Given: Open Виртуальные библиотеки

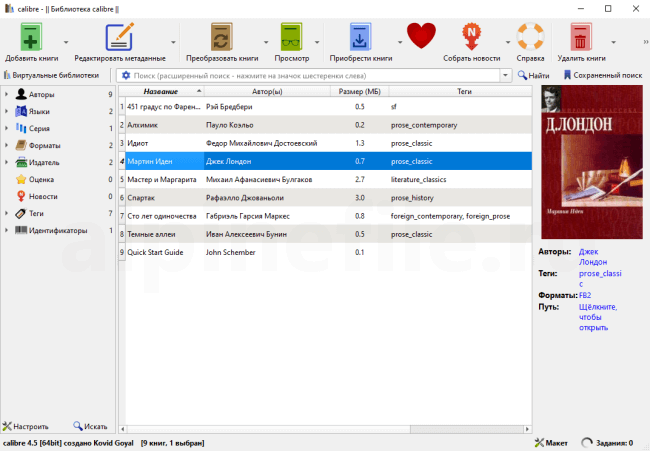Looking at the screenshot, I should pos(51,75).
